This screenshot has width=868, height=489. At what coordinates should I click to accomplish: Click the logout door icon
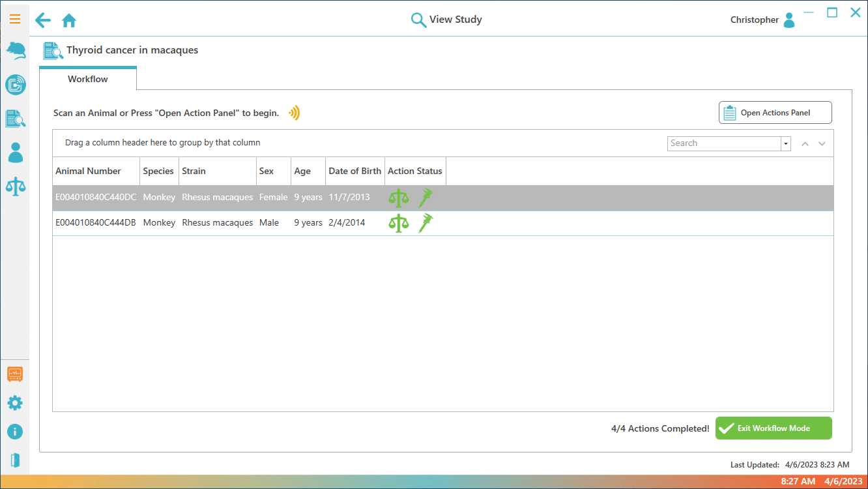(x=14, y=460)
